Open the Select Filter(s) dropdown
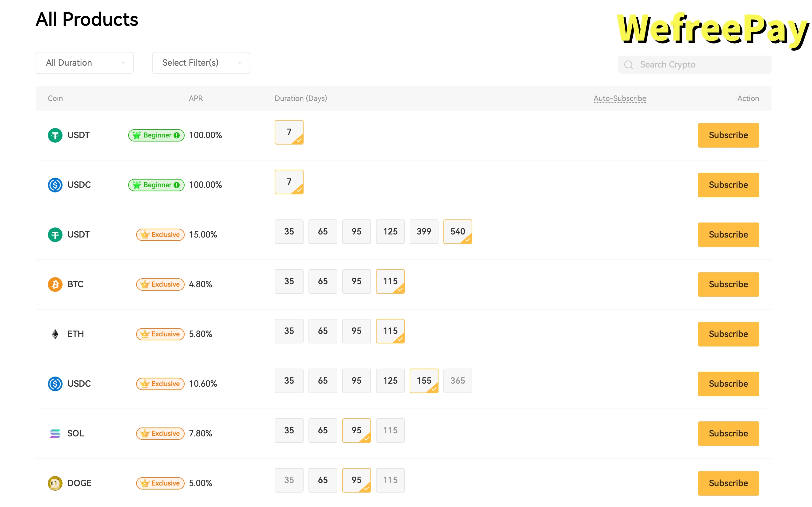Screen dimensions: 812x507 (201, 63)
